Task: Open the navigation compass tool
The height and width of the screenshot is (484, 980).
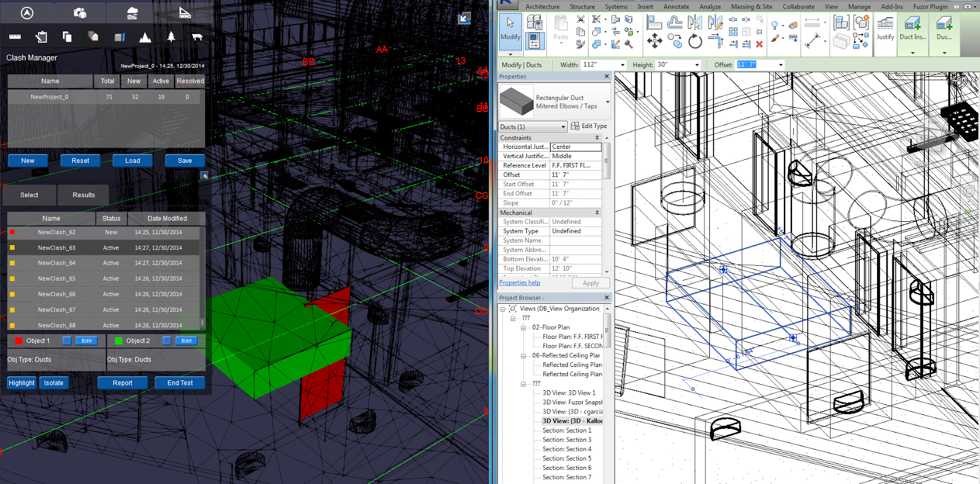Action: [27, 13]
